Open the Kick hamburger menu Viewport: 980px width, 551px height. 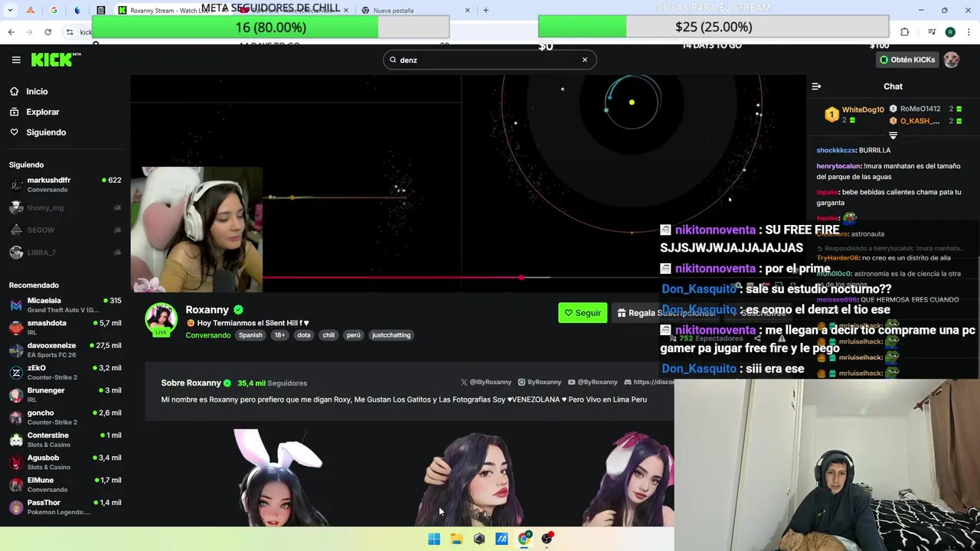tap(16, 60)
